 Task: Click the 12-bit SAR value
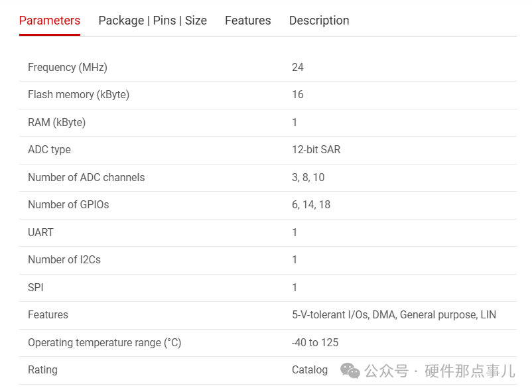[x=316, y=150]
